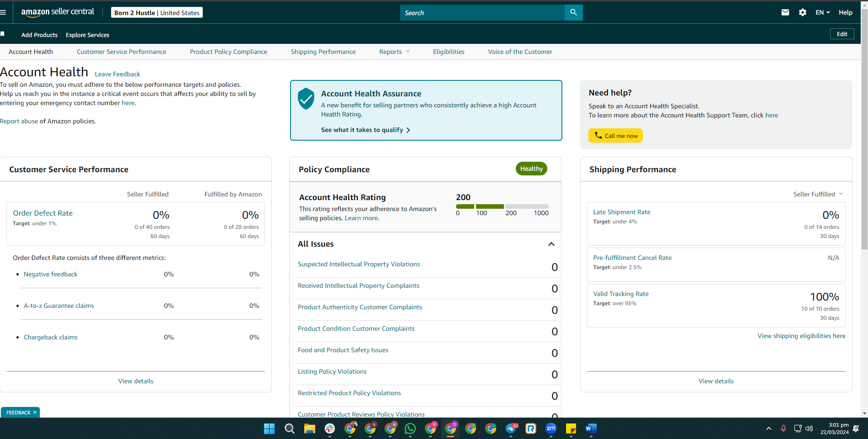Click the Add Products menu item
The height and width of the screenshot is (439, 868).
(x=39, y=35)
